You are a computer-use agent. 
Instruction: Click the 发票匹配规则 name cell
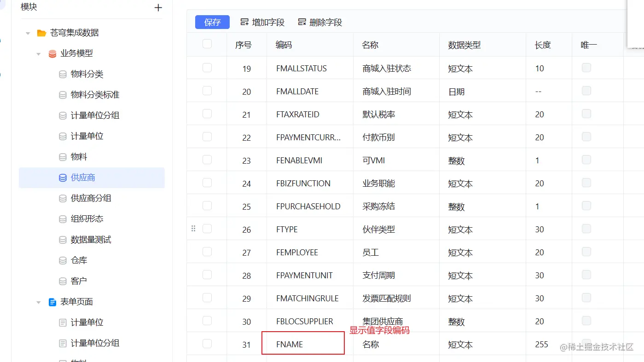coord(396,298)
